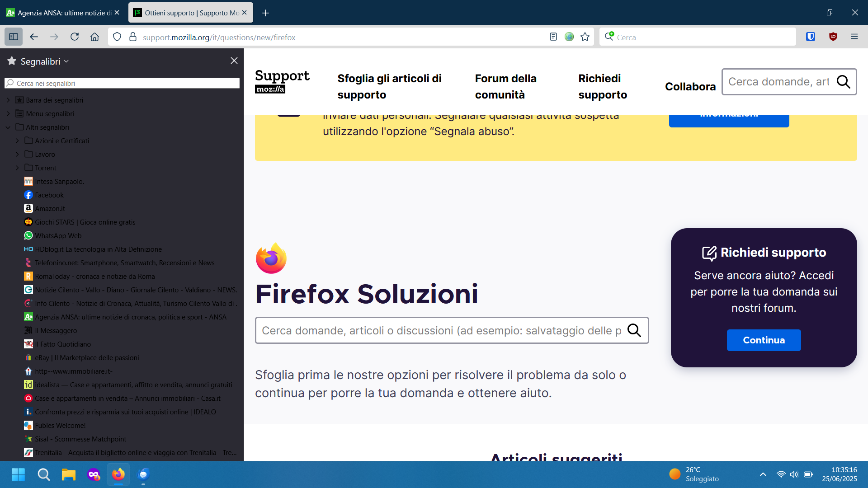The image size is (868, 488).
Task: Collapse Altri segnalibri folder
Action: click(x=8, y=127)
